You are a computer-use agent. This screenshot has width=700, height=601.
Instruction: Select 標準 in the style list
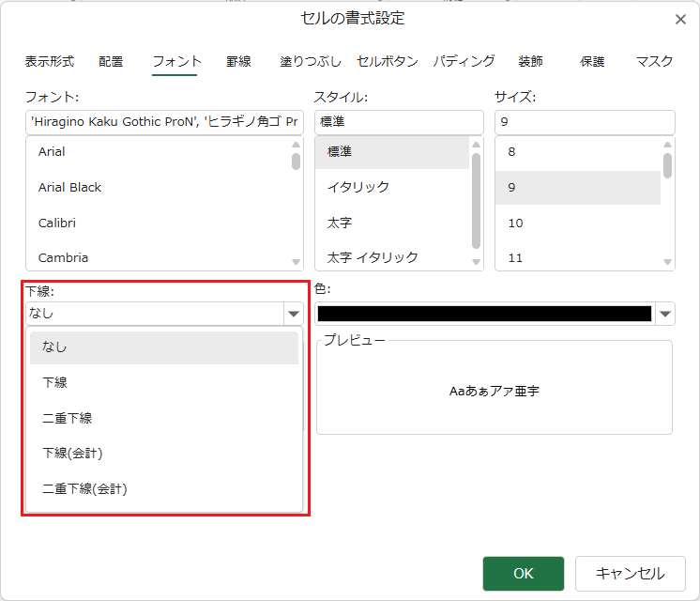392,152
